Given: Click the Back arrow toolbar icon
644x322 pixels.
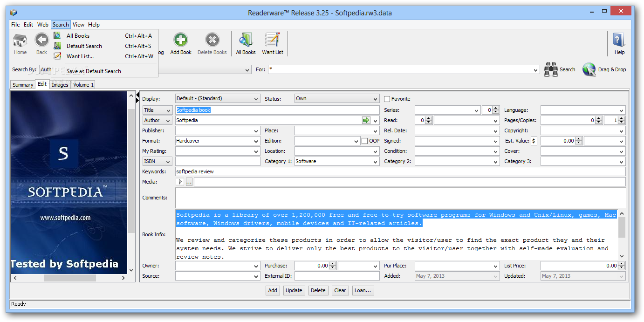Looking at the screenshot, I should pyautogui.click(x=42, y=40).
